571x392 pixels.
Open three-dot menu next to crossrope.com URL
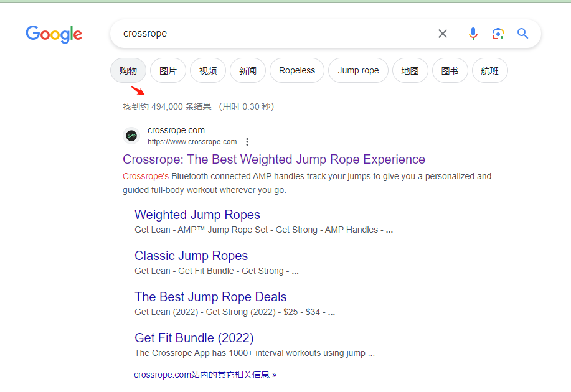(247, 142)
